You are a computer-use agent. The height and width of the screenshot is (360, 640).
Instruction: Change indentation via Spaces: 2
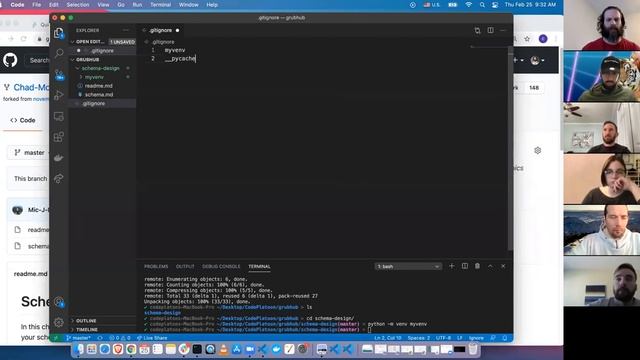419,338
